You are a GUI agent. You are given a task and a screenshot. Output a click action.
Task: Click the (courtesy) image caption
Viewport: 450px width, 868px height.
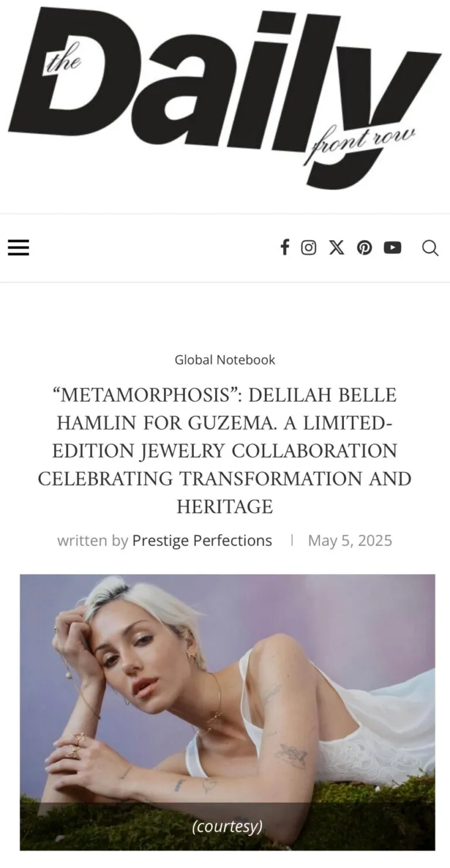(227, 826)
